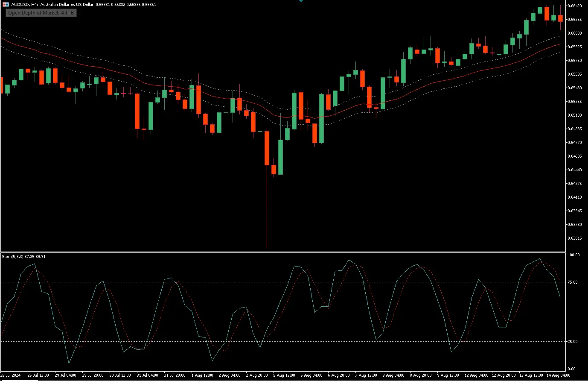
Task: Click the teal triangle marker at chart top
Action: pos(301,2)
